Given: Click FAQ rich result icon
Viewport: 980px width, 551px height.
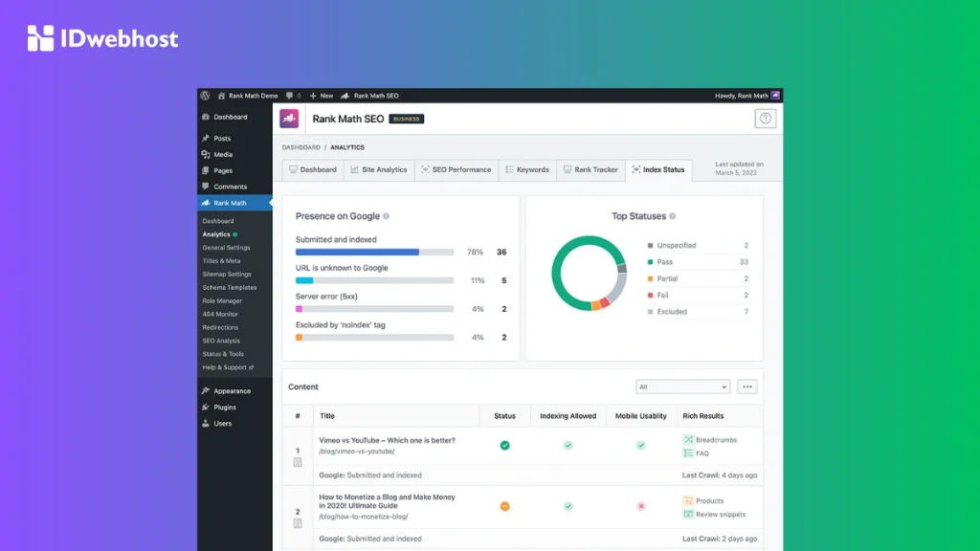Looking at the screenshot, I should pos(688,452).
